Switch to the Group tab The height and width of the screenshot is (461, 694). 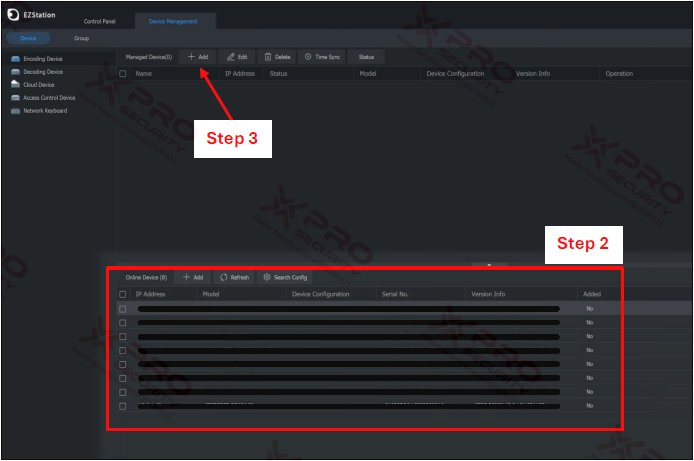point(81,38)
